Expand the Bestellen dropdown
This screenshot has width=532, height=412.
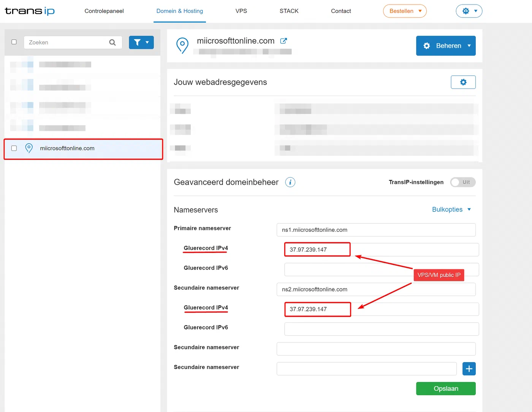coord(405,11)
